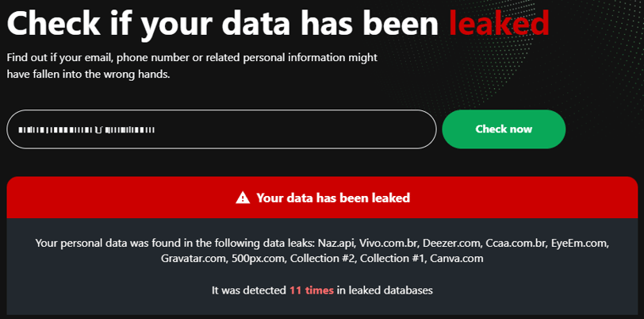
Task: Click the green Check now button
Action: pos(504,129)
